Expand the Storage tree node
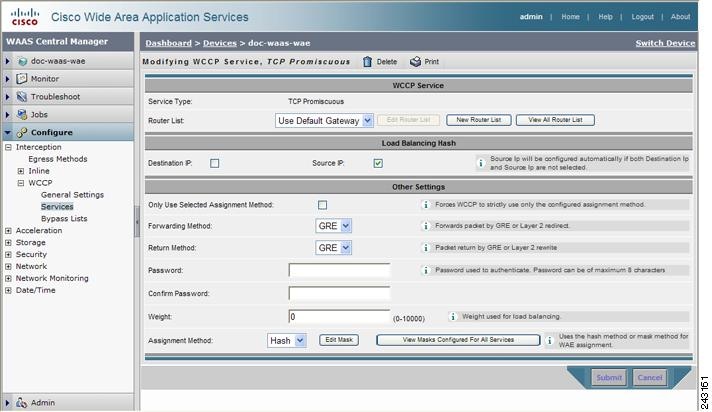The width and height of the screenshot is (712, 412). [8, 243]
